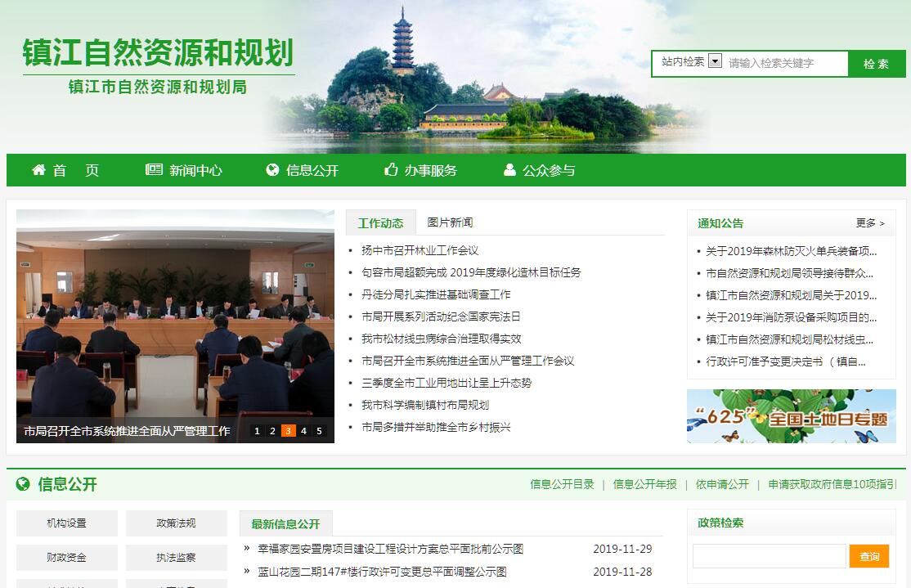This screenshot has width=911, height=588.
Task: Click the 执法监察 button
Action: coord(176,557)
